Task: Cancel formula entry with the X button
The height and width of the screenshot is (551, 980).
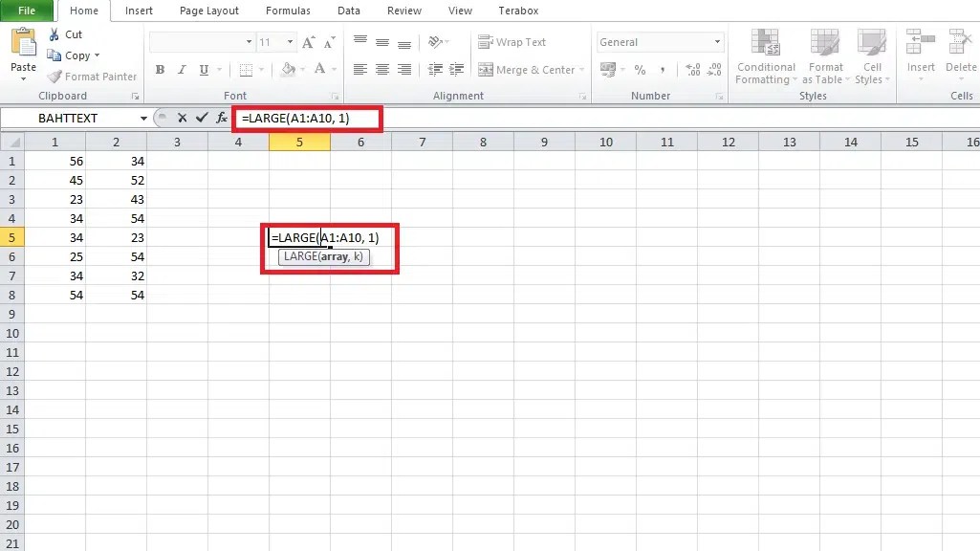Action: tap(181, 119)
